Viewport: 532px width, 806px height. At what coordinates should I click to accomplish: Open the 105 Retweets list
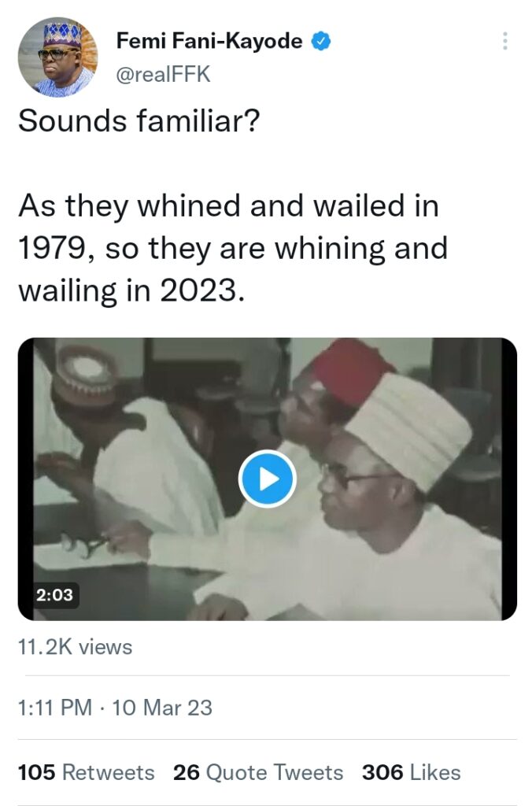87,772
